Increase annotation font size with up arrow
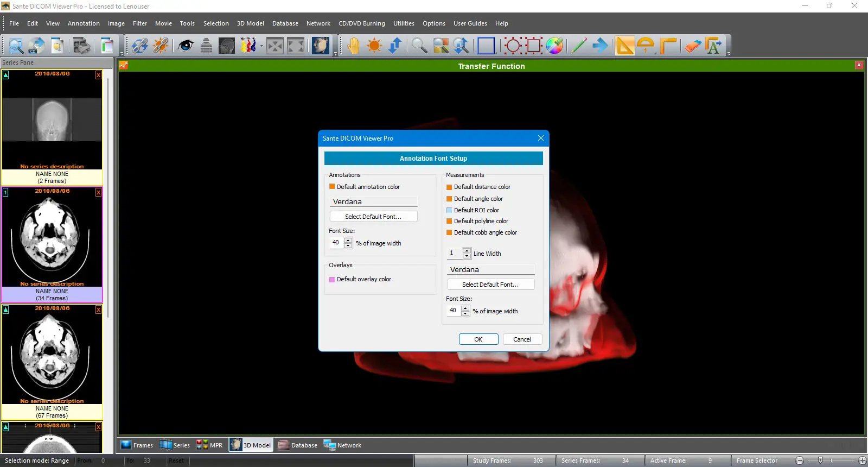The width and height of the screenshot is (868, 467). [x=348, y=240]
